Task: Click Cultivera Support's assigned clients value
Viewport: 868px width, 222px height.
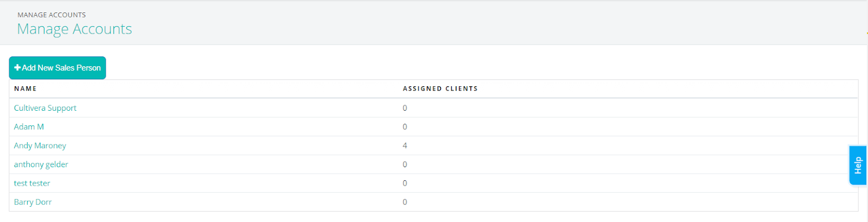Action: pyautogui.click(x=405, y=108)
